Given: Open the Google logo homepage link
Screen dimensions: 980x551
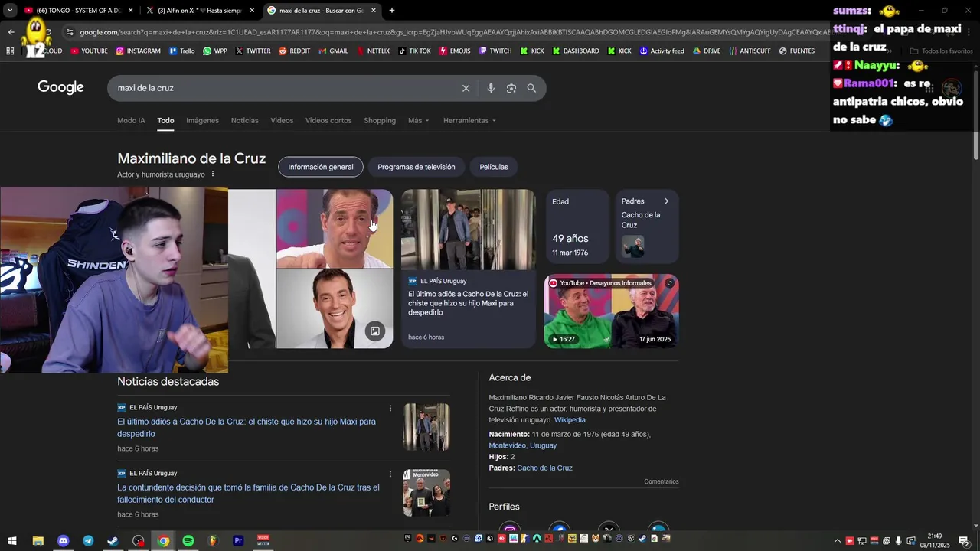Looking at the screenshot, I should [60, 87].
